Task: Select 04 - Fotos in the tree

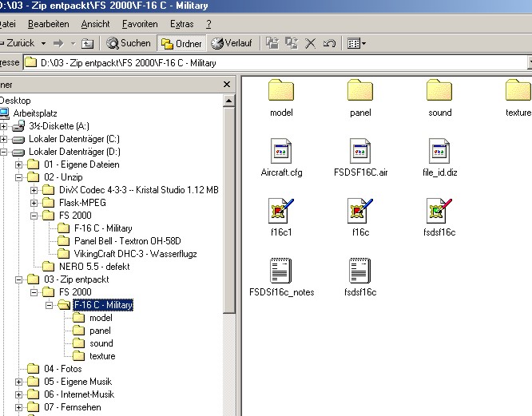Action: [63, 369]
